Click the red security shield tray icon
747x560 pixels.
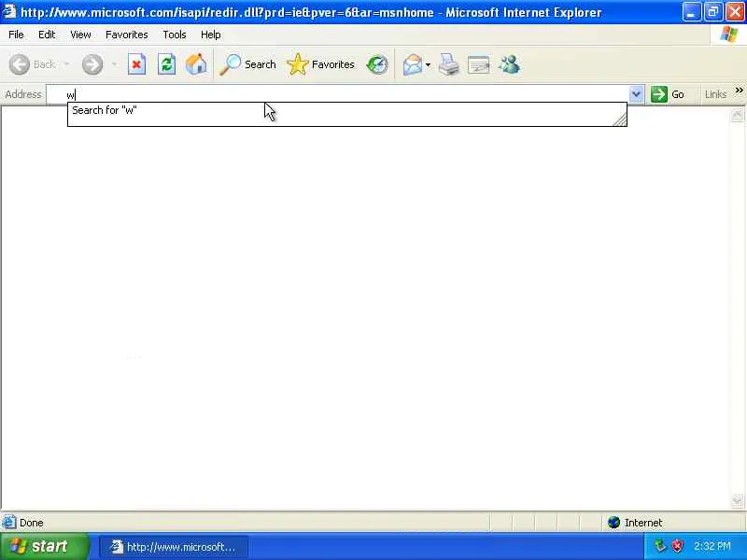[x=677, y=546]
